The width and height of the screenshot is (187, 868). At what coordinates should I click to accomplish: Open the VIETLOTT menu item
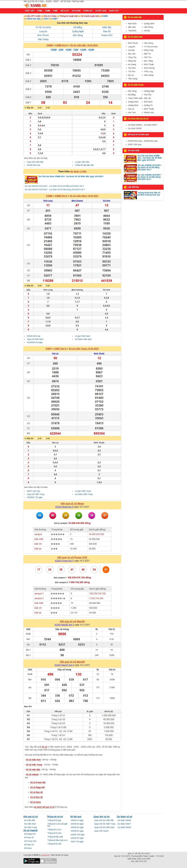click(64, 10)
